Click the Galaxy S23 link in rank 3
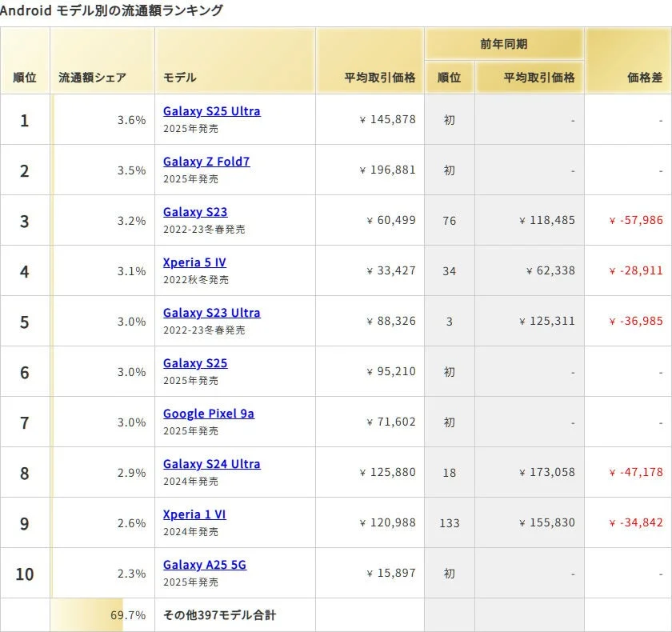The width and height of the screenshot is (672, 632). [194, 212]
